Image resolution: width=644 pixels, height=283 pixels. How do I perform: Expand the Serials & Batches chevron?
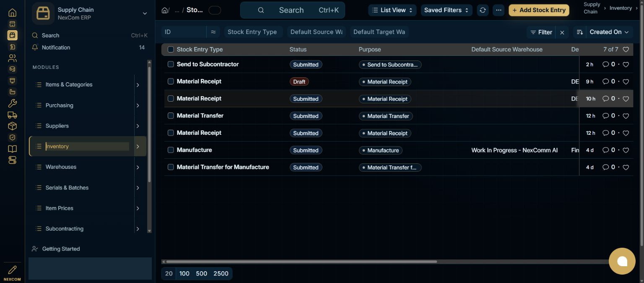pos(138,188)
